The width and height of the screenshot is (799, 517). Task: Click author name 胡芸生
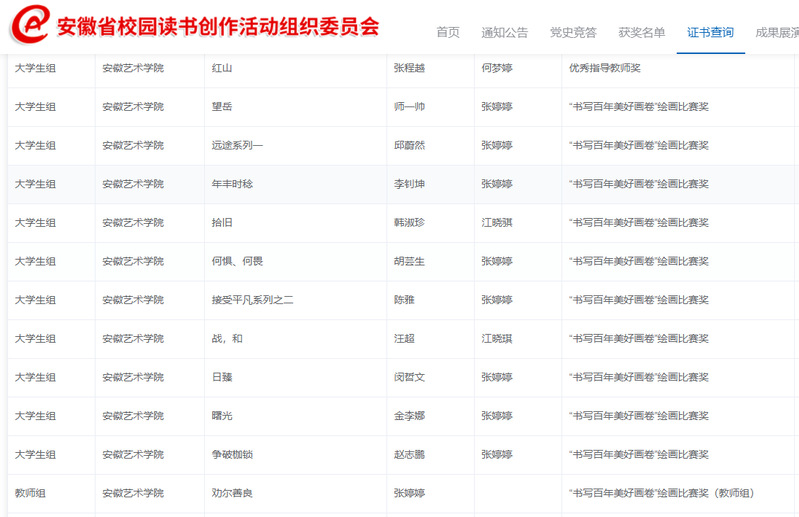409,262
